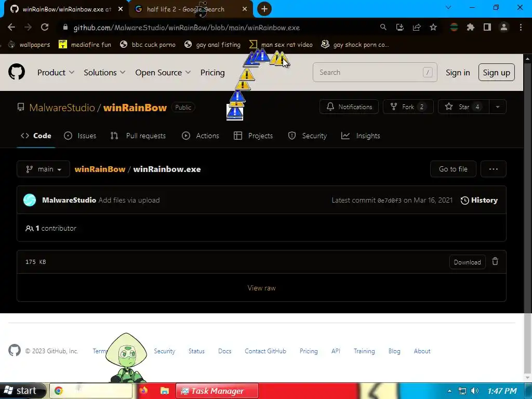Expand the Star list dropdown arrow
Image resolution: width=532 pixels, height=399 pixels.
click(x=497, y=107)
